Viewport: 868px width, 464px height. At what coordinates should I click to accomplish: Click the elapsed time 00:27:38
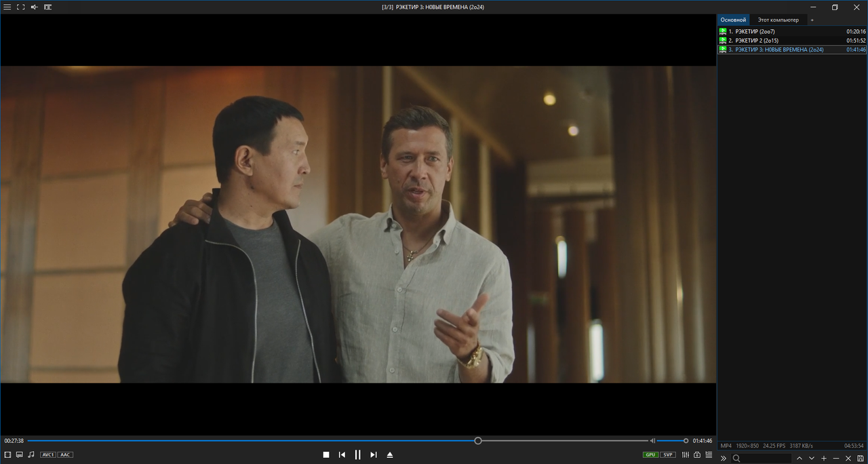pos(14,441)
